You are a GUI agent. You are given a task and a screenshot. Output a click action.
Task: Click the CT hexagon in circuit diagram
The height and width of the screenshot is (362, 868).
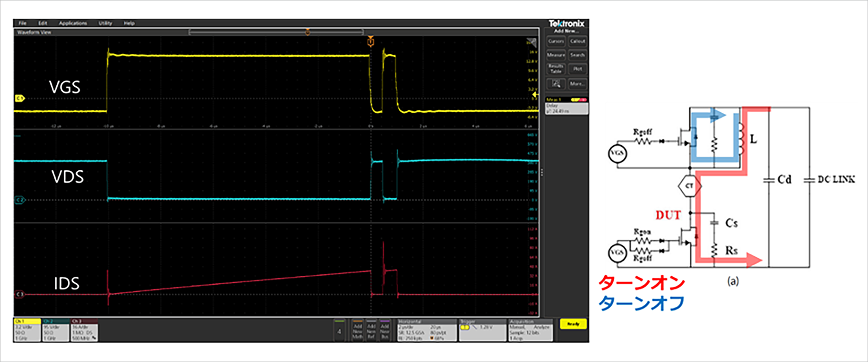[x=689, y=186]
